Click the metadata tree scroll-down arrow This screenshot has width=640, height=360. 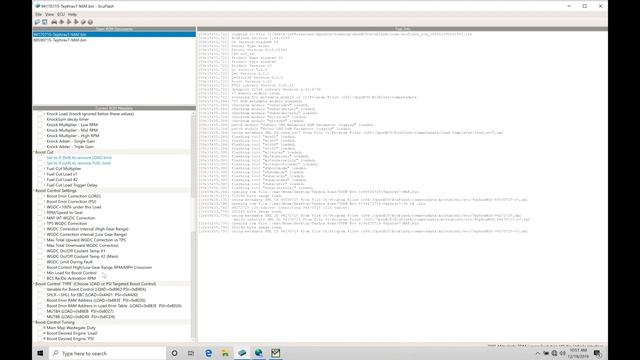click(193, 340)
